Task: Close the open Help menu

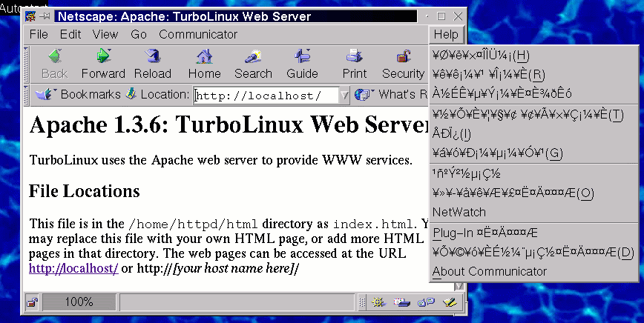Action: click(446, 35)
